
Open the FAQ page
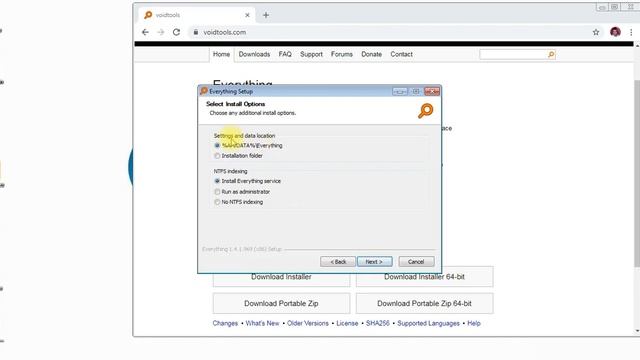coord(285,54)
